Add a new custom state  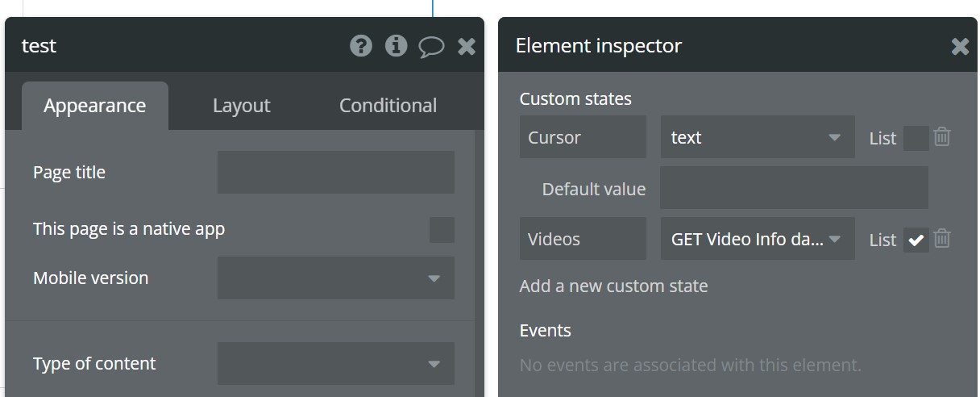tap(614, 286)
